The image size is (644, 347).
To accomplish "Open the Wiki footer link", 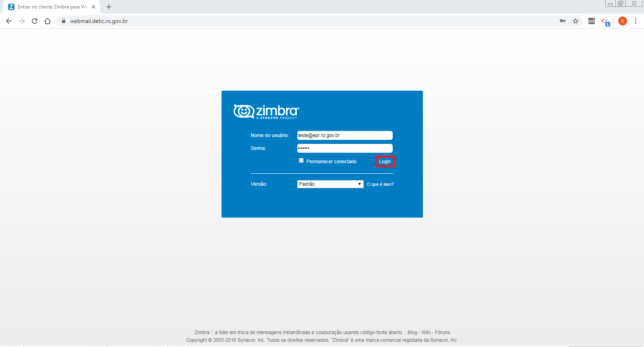I will 426,332.
